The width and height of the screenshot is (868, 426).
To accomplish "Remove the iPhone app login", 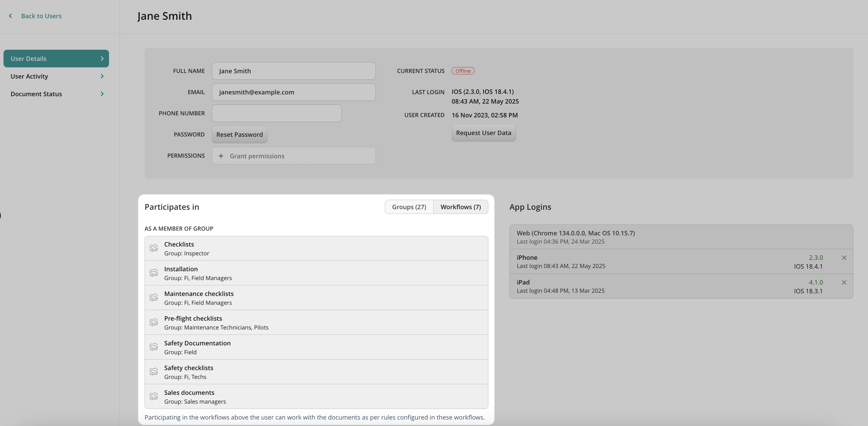I will [x=844, y=258].
